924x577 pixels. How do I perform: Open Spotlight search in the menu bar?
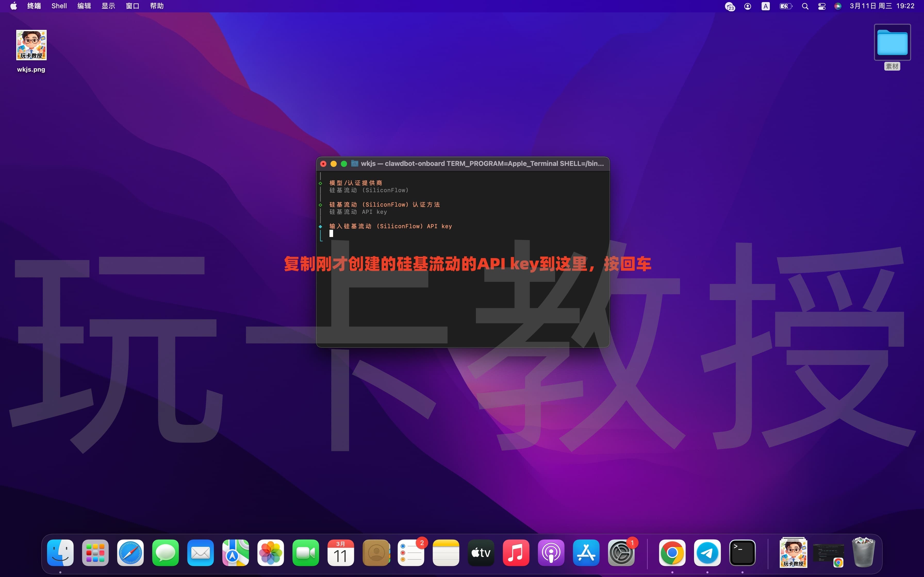[804, 6]
